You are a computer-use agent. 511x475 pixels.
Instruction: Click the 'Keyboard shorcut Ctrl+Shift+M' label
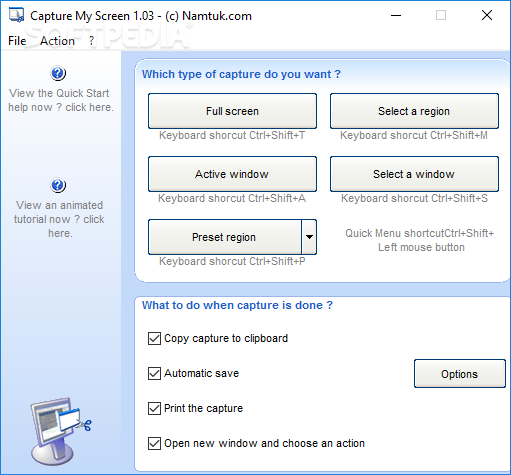(414, 135)
